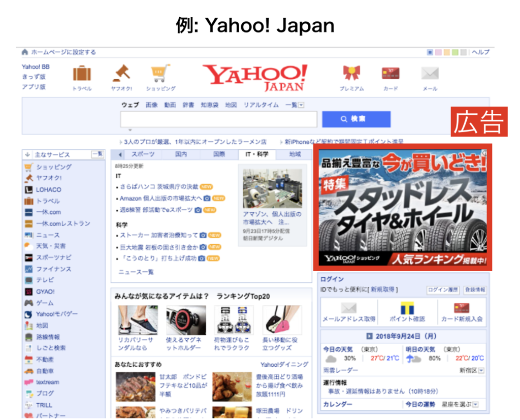Open 不動産 in the services sidebar
Image resolution: width=520 pixels, height=420 pixels.
click(45, 360)
